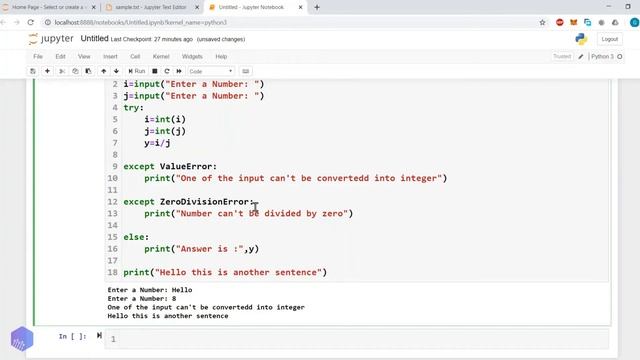
Task: Click inside the empty input cell
Action: [x=357, y=339]
